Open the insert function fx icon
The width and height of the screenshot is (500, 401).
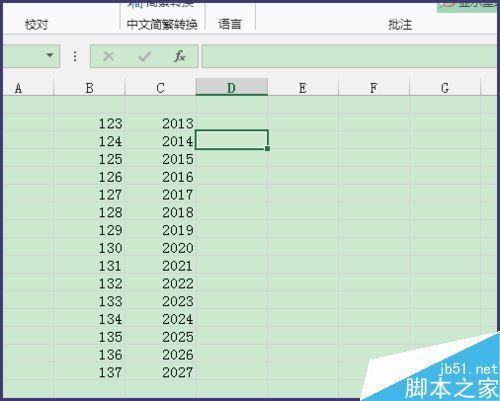(x=179, y=56)
